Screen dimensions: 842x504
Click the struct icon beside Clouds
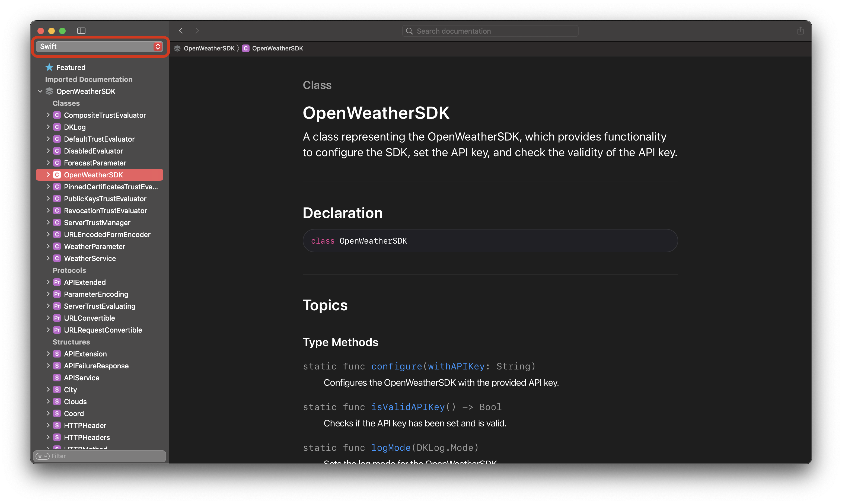pos(57,401)
